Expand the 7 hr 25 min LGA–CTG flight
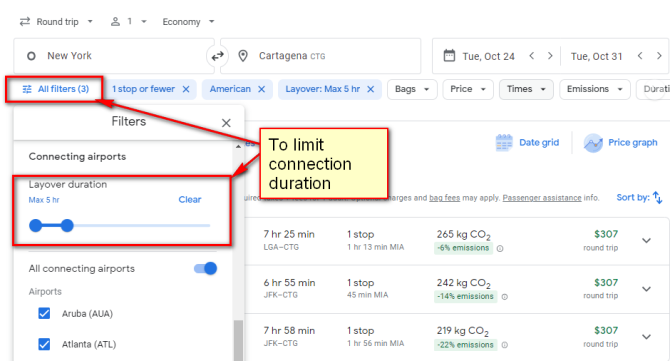Screen dimensions: 670x361 point(646,241)
